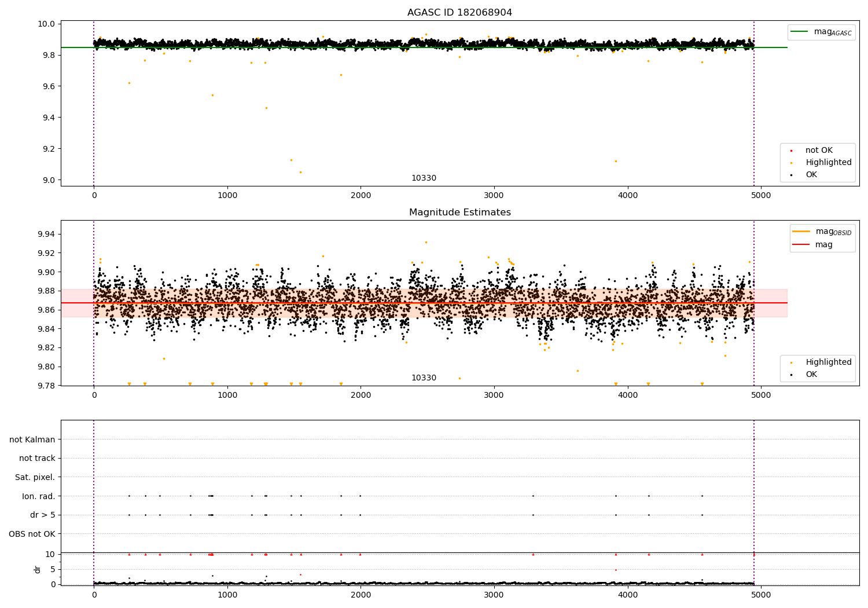
Task: Click the green mag AGASC legend line
Action: (x=800, y=32)
